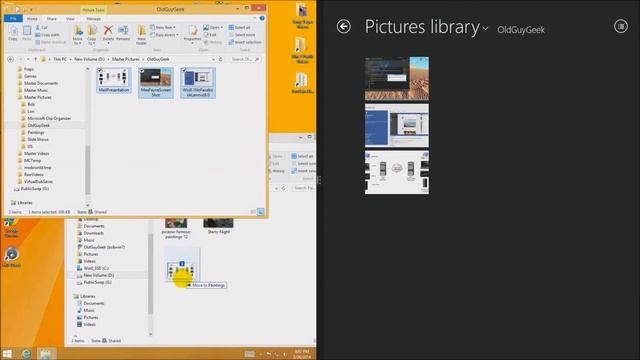Click the volume icon in system tray
This screenshot has height=360, width=640.
(x=284, y=354)
